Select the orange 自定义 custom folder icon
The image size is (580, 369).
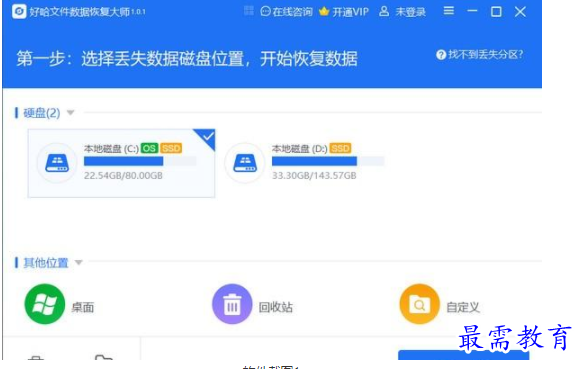click(x=419, y=304)
